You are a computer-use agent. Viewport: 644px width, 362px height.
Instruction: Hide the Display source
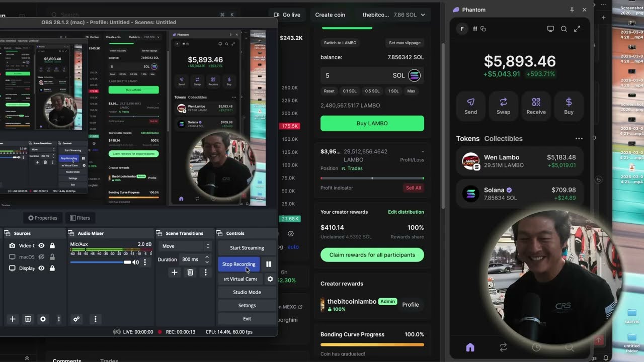41,268
